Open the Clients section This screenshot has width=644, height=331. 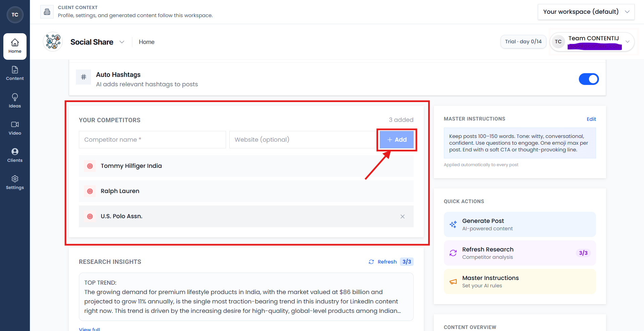click(x=15, y=155)
